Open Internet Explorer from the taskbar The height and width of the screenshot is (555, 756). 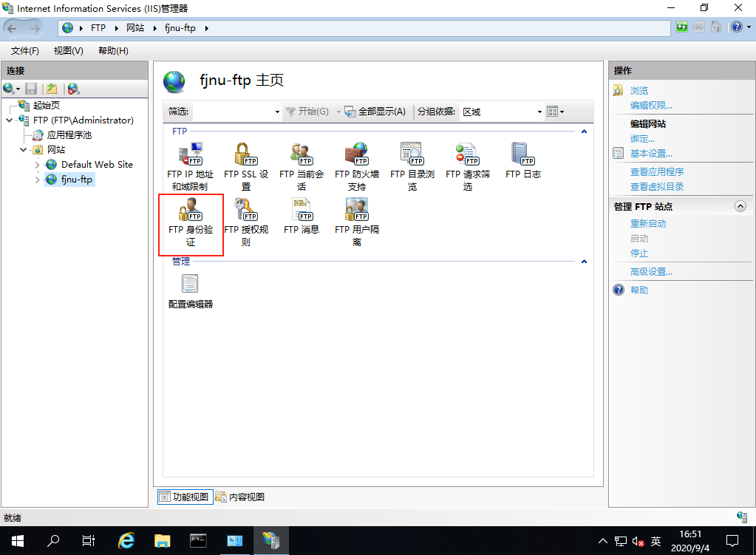tap(126, 540)
